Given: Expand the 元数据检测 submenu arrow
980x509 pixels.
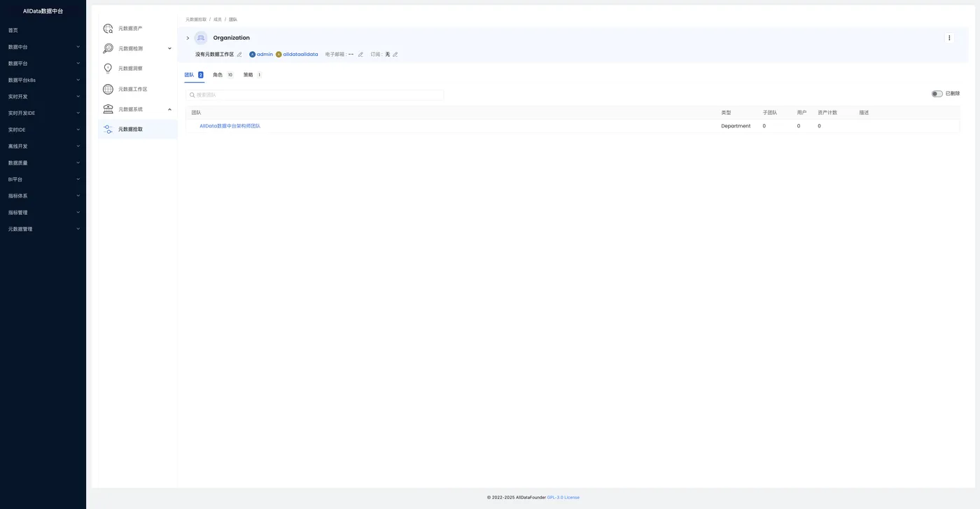Looking at the screenshot, I should [x=169, y=48].
